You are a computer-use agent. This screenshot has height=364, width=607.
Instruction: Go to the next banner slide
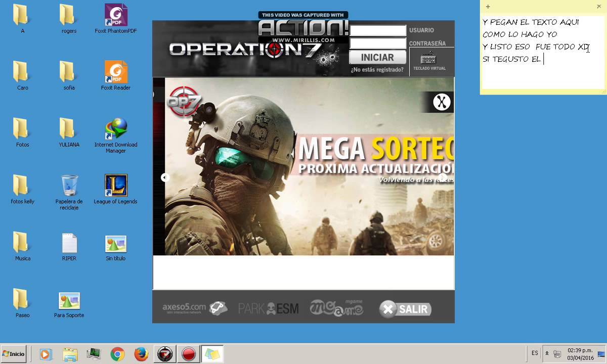click(442, 177)
